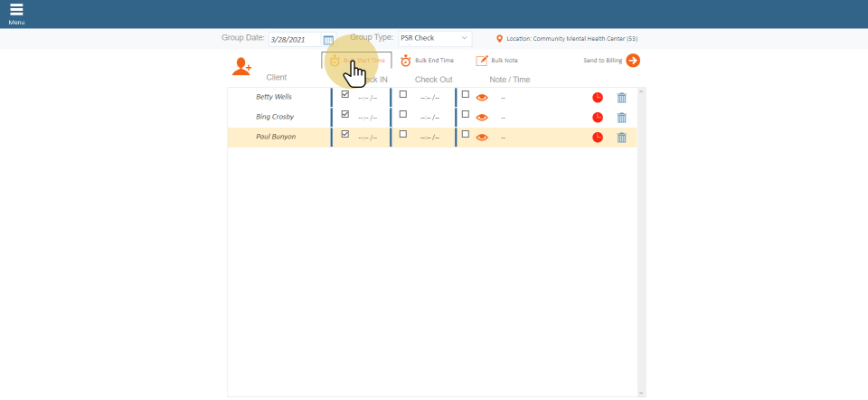Open the hamburger Menu
The width and height of the screenshot is (868, 400).
16,13
